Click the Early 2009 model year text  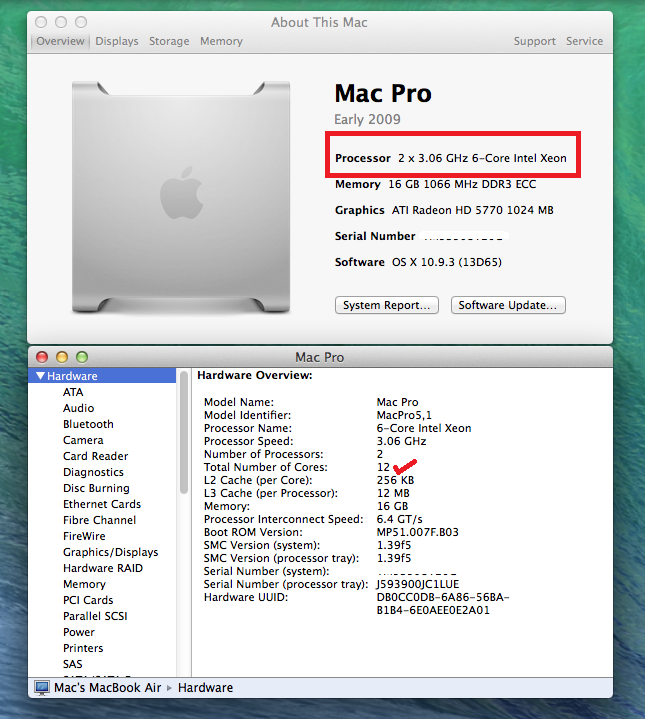(367, 120)
